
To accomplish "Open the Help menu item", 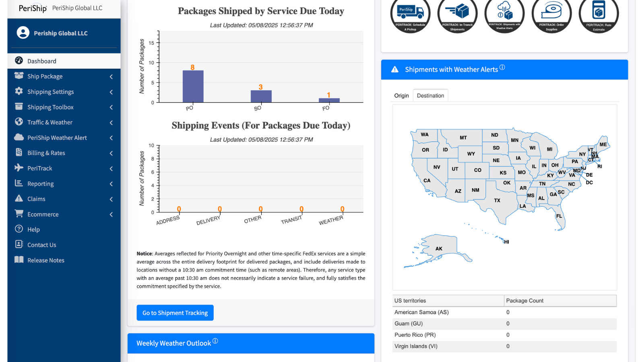I will point(64,229).
